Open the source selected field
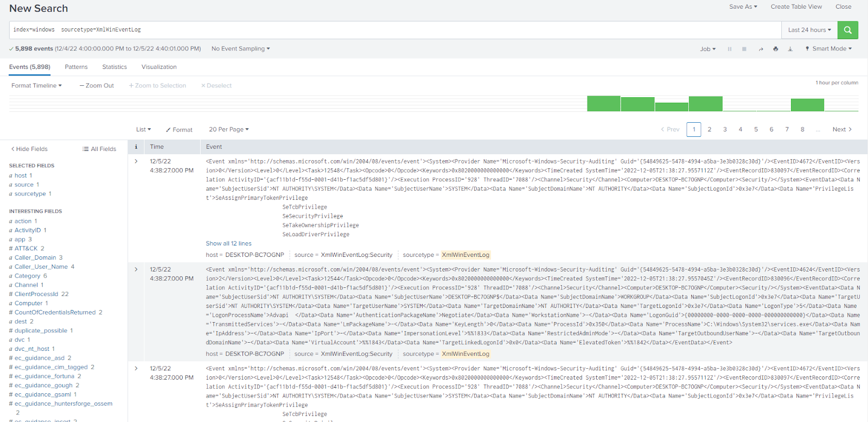868x422 pixels. pos(24,185)
